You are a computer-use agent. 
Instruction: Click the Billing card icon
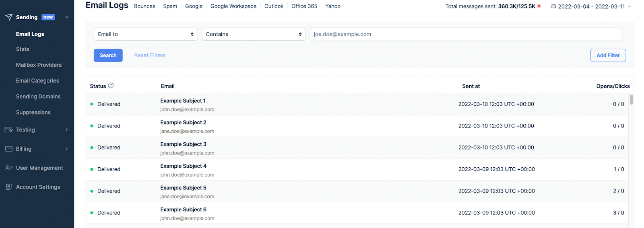pyautogui.click(x=9, y=149)
